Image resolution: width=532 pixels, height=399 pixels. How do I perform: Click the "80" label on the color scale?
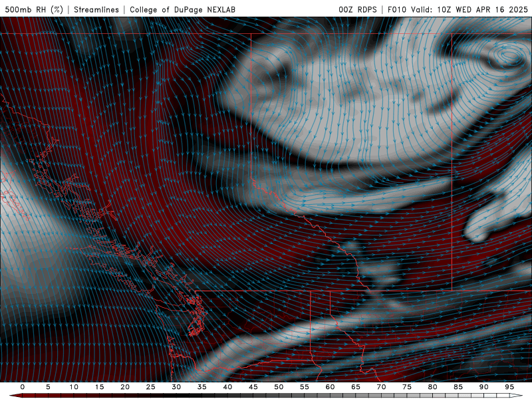[432, 387]
